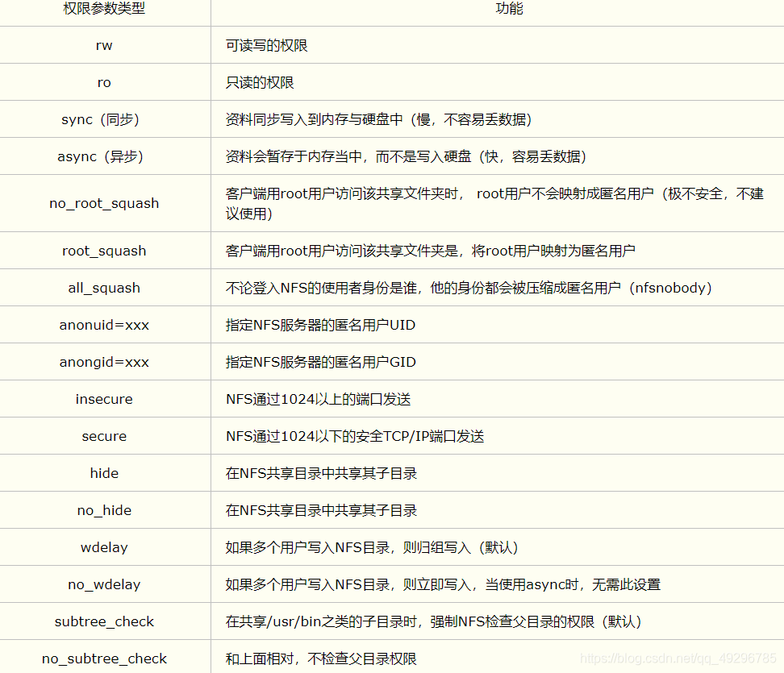Click the no_root_squash parameter cell
The width and height of the screenshot is (784, 673).
(104, 203)
